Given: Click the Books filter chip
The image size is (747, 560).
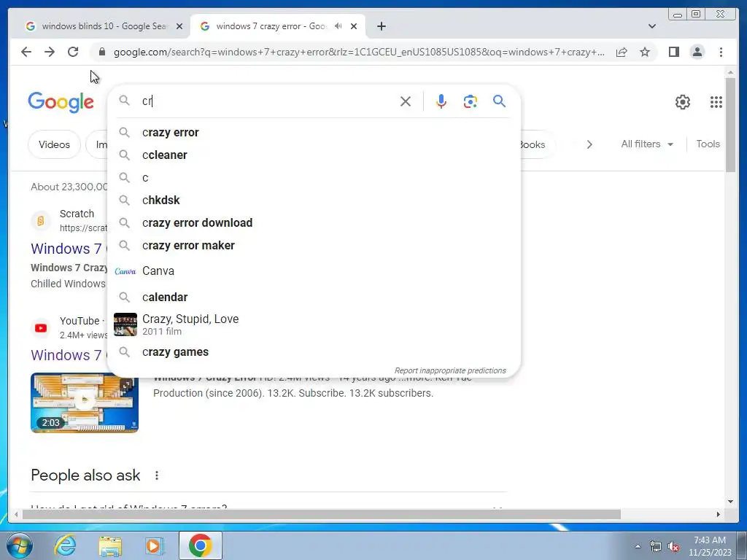Looking at the screenshot, I should tap(538, 144).
